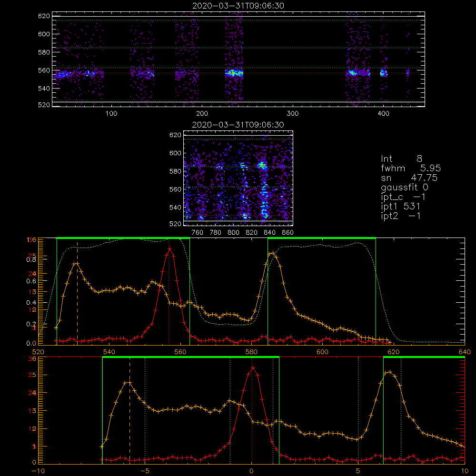
Task: Click the timestamp title above the middle image
Action: pyautogui.click(x=238, y=125)
